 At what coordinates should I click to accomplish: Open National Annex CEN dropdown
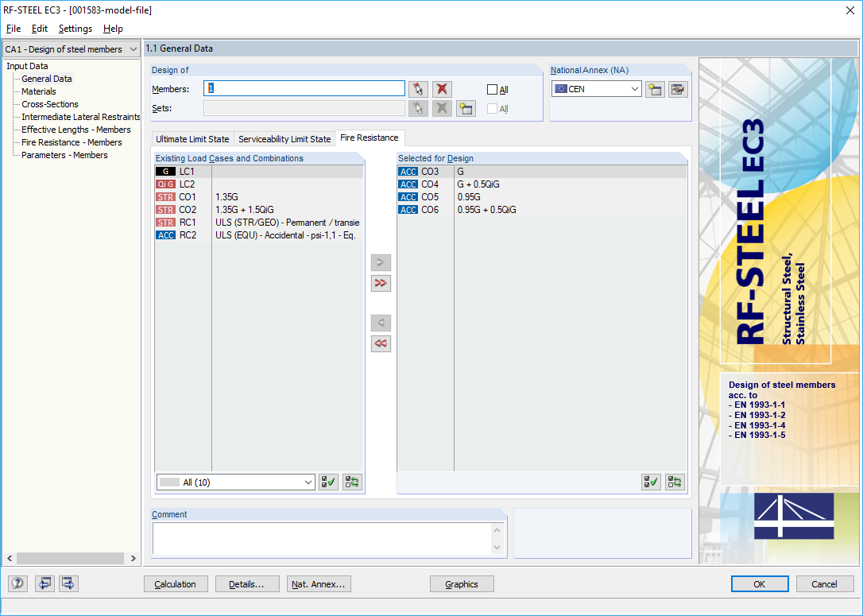597,89
